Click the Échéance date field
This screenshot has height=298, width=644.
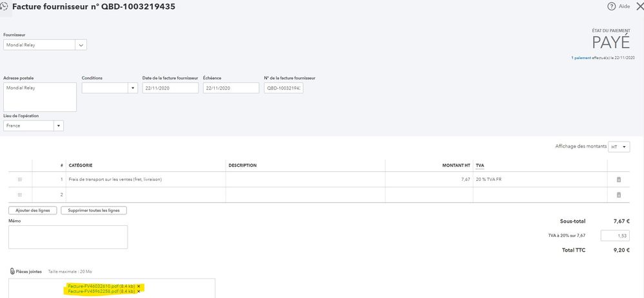231,88
